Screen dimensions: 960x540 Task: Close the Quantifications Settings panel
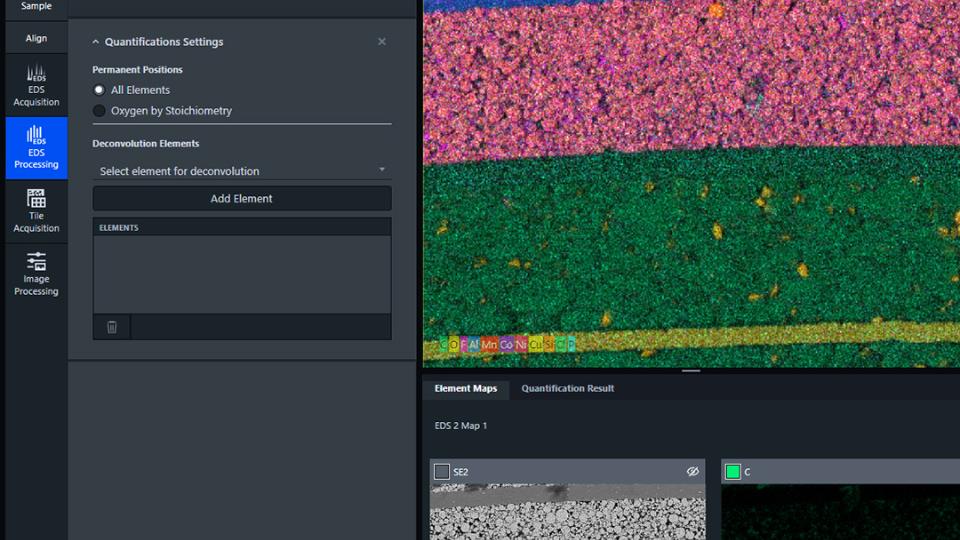coord(381,42)
